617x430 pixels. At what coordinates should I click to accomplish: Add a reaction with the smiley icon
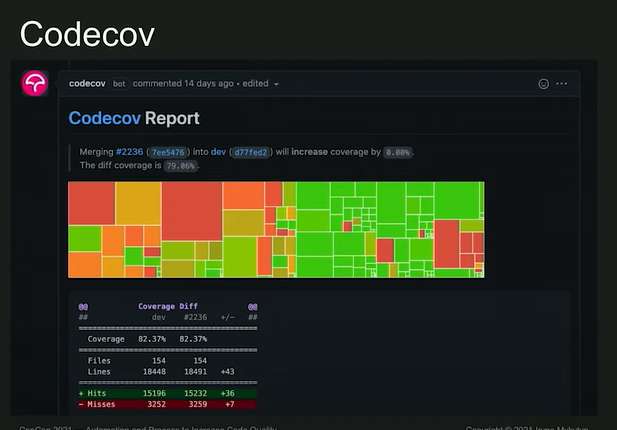coord(544,84)
